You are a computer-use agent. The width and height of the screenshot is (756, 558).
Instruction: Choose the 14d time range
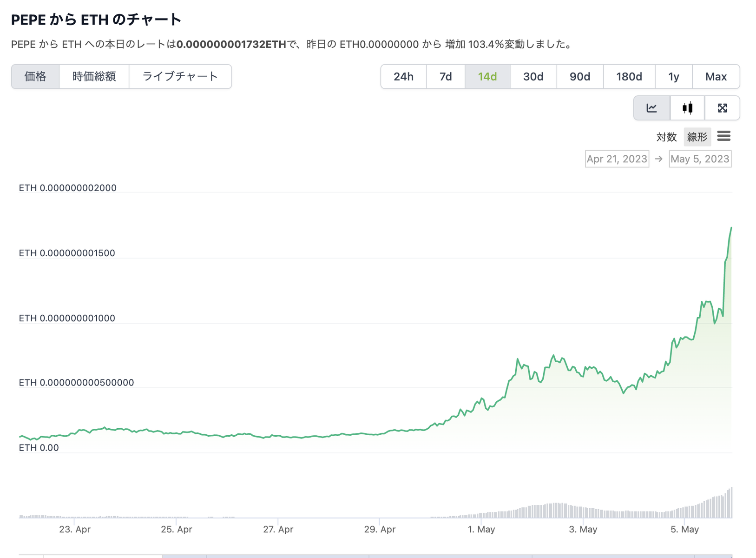point(487,76)
